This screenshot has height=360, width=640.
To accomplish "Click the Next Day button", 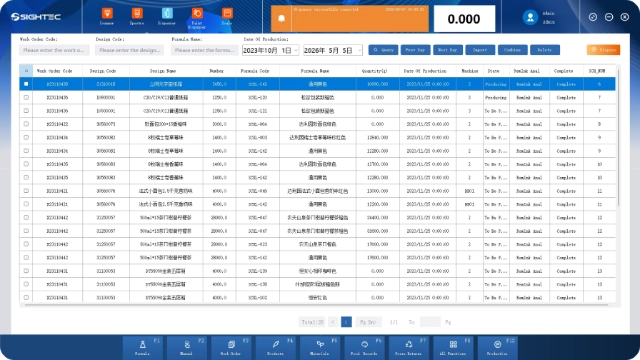I will [448, 50].
